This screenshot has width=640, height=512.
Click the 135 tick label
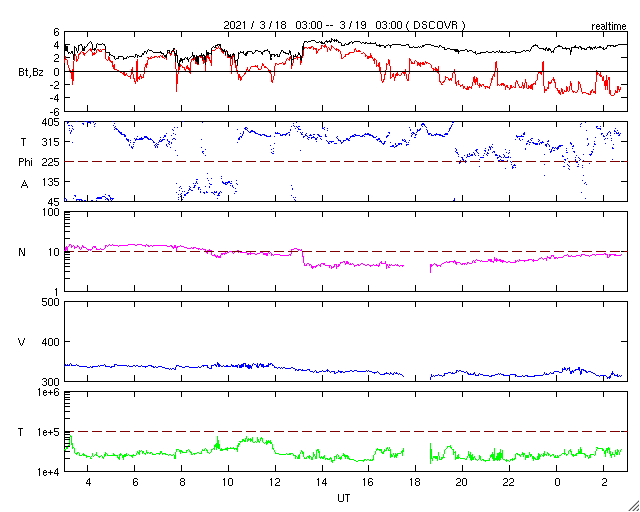pyautogui.click(x=51, y=181)
